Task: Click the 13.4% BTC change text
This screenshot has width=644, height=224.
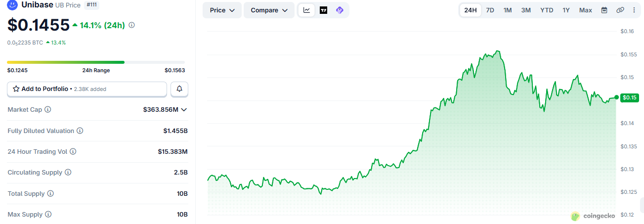Action: coord(56,43)
